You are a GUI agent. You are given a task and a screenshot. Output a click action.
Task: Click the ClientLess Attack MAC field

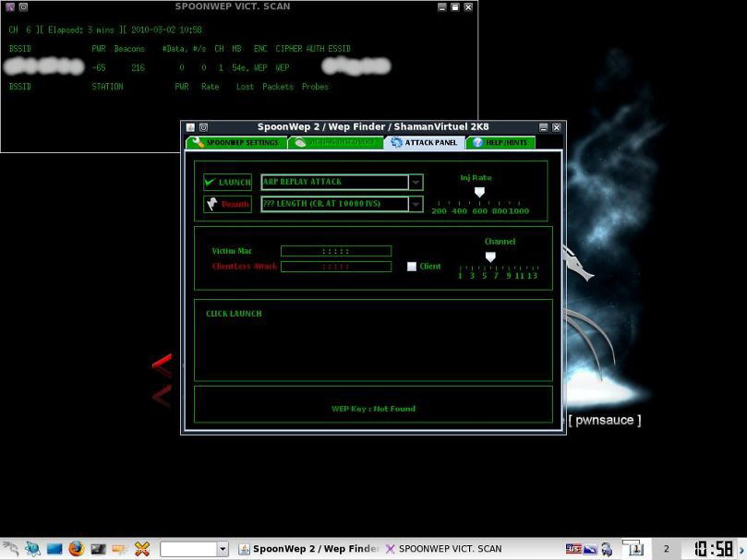[x=336, y=267]
